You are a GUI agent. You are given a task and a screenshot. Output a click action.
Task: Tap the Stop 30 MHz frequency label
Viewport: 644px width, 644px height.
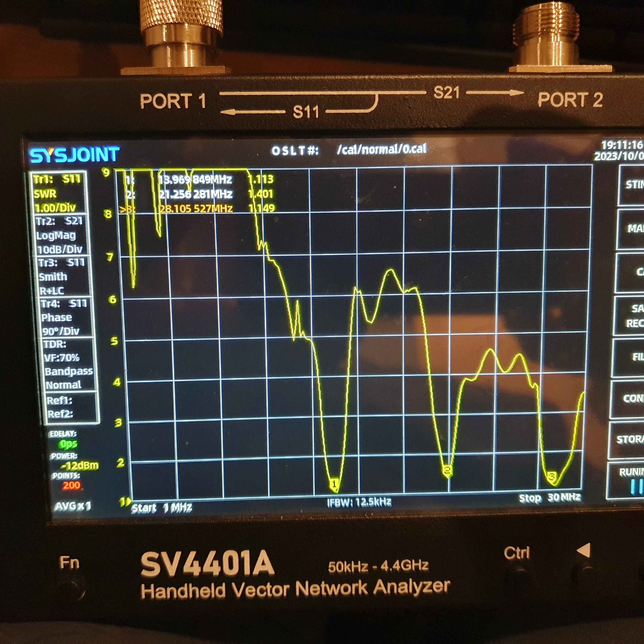tap(550, 498)
